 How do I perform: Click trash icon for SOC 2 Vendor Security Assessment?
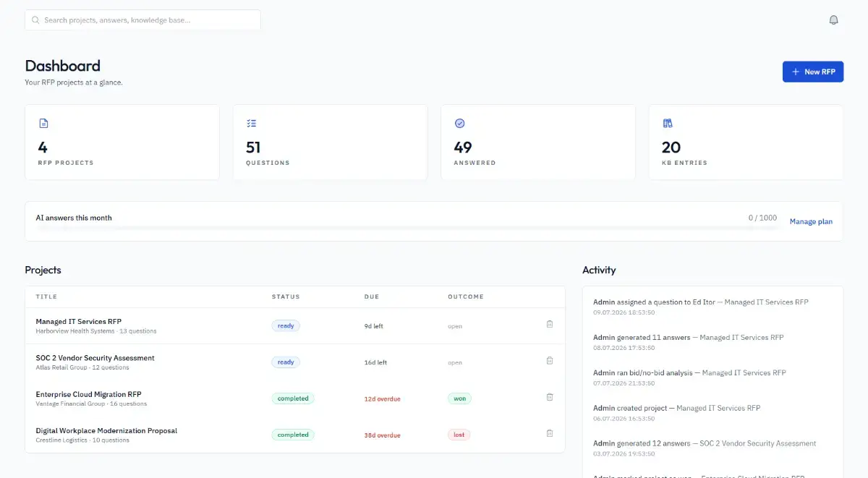[x=549, y=361]
